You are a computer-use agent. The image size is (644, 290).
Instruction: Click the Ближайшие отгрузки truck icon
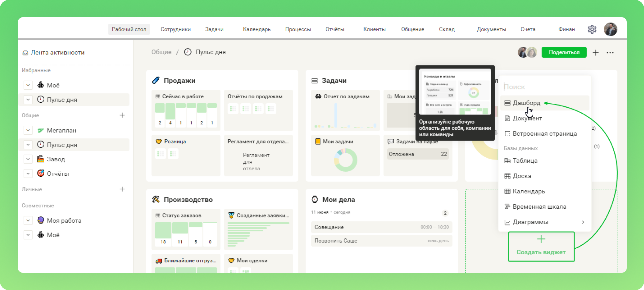159,260
